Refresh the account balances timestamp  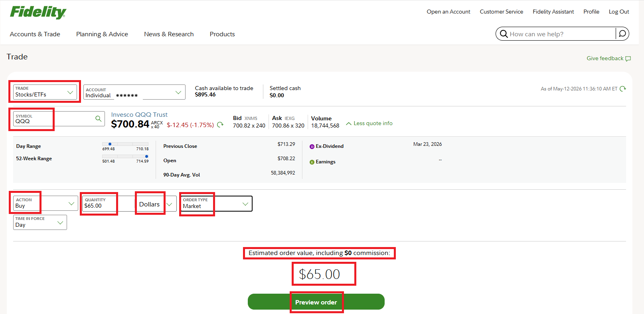[623, 89]
